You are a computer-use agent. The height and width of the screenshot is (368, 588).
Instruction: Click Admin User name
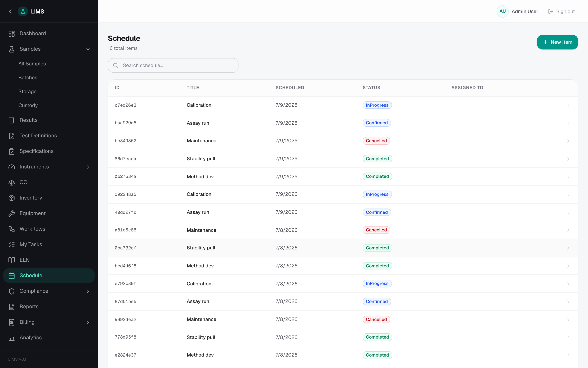click(525, 11)
